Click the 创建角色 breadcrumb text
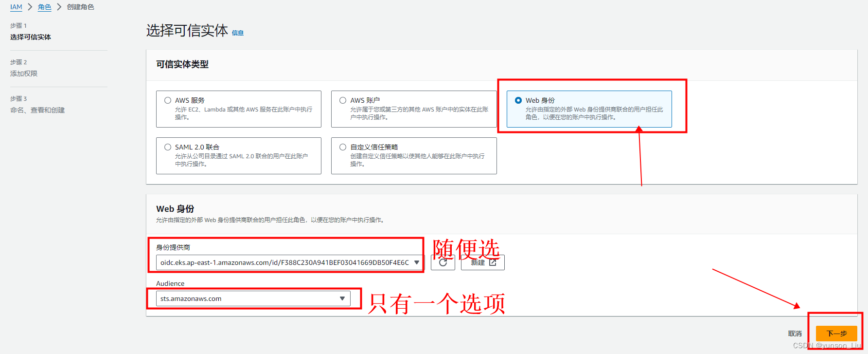 tap(81, 7)
